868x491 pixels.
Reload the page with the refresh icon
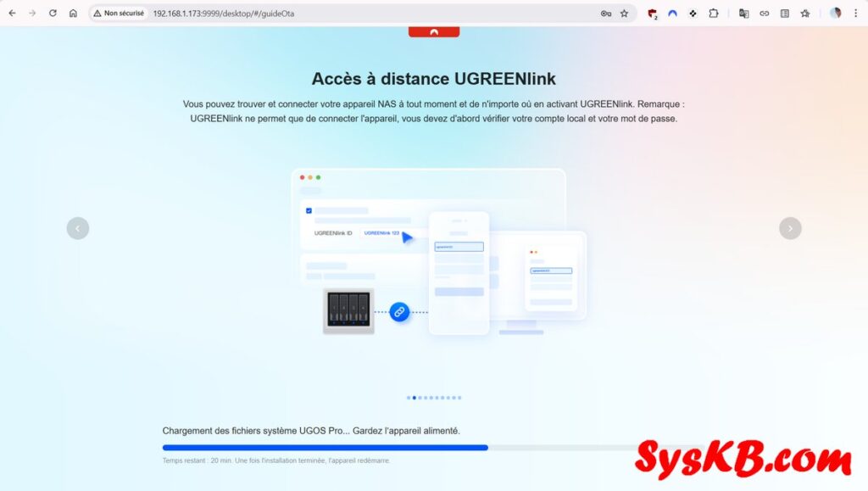(53, 14)
